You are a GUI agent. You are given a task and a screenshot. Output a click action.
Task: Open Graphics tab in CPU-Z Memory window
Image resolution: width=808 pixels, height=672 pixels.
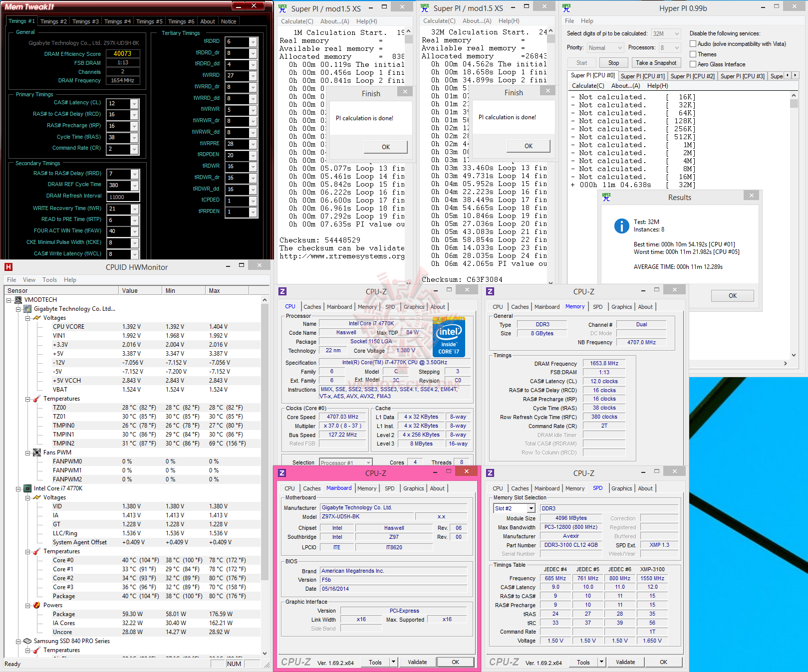(621, 307)
